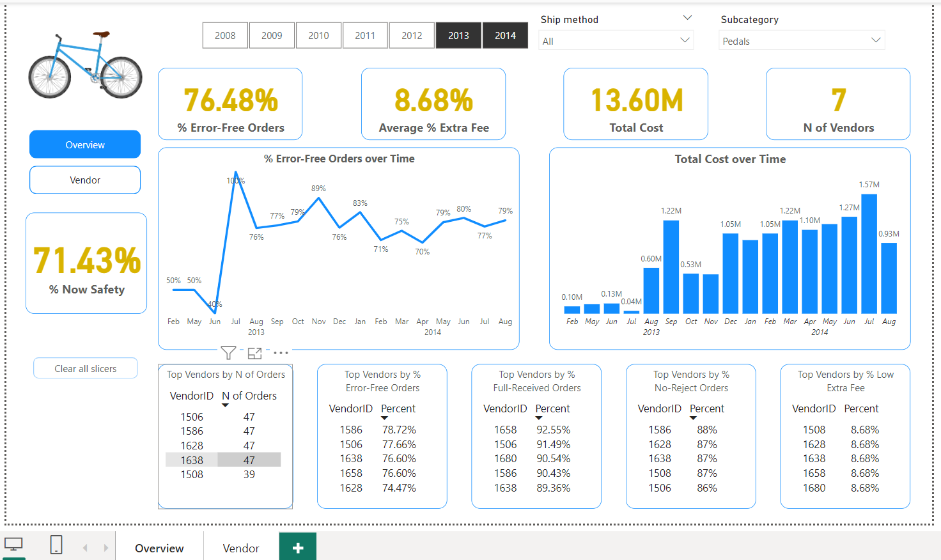This screenshot has height=560, width=941.
Task: Click the 89.36% value for vendor 1638
Action: coord(554,488)
